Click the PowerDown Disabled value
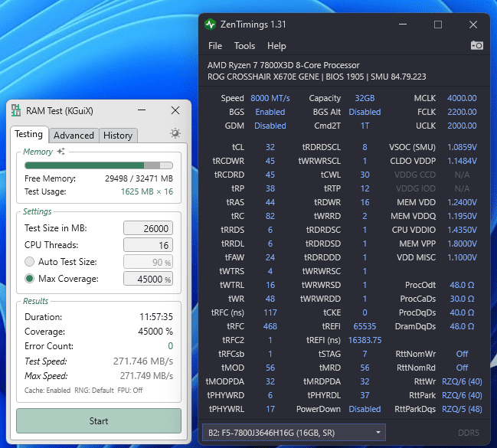 [x=365, y=409]
